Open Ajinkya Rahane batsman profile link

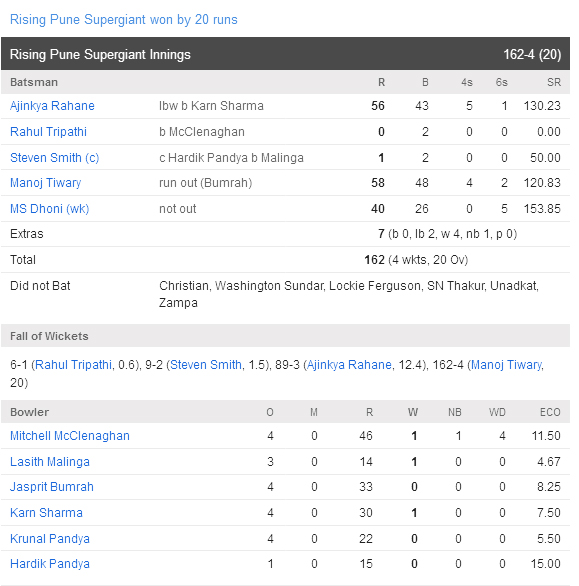point(52,106)
